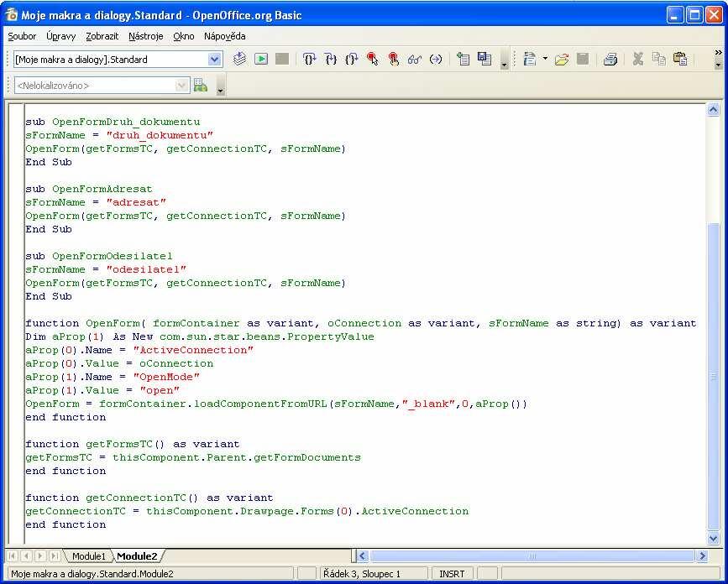
Task: Click the 'function getConnectionTC() as variant' line
Action: click(x=149, y=498)
